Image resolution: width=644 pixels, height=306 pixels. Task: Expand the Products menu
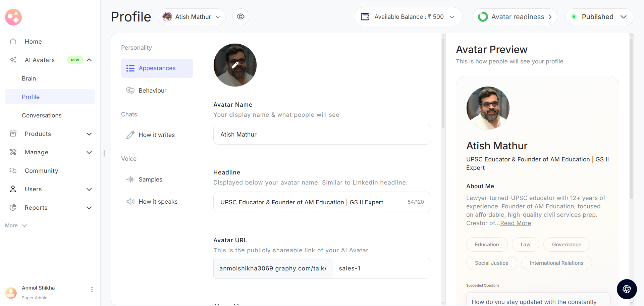(89, 134)
